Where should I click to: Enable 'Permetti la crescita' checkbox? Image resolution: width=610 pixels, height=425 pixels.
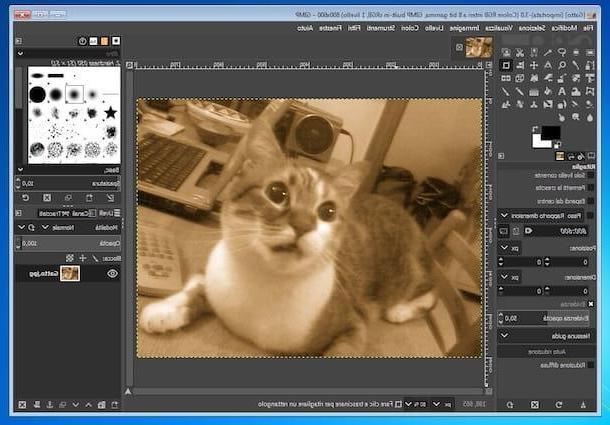coord(591,188)
